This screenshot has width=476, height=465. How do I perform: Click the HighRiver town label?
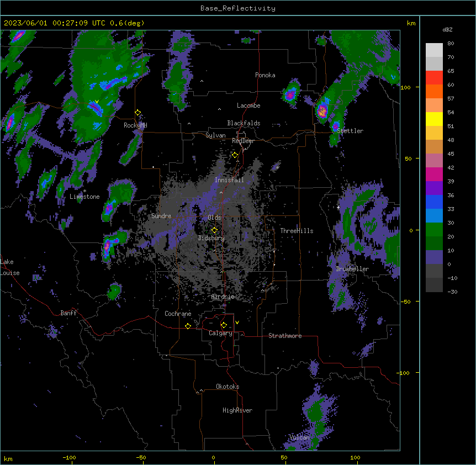tap(237, 410)
